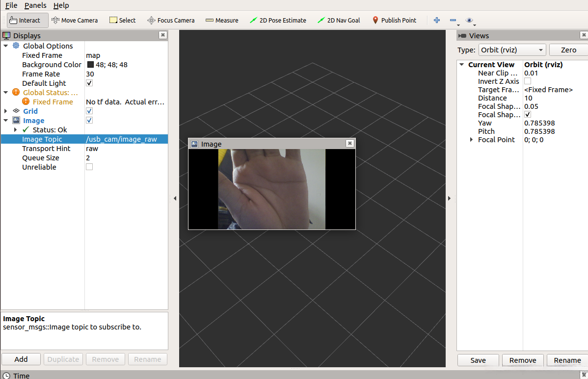Click the green Status Ok checkmark
Viewport: 588px width, 379px height.
click(x=26, y=129)
